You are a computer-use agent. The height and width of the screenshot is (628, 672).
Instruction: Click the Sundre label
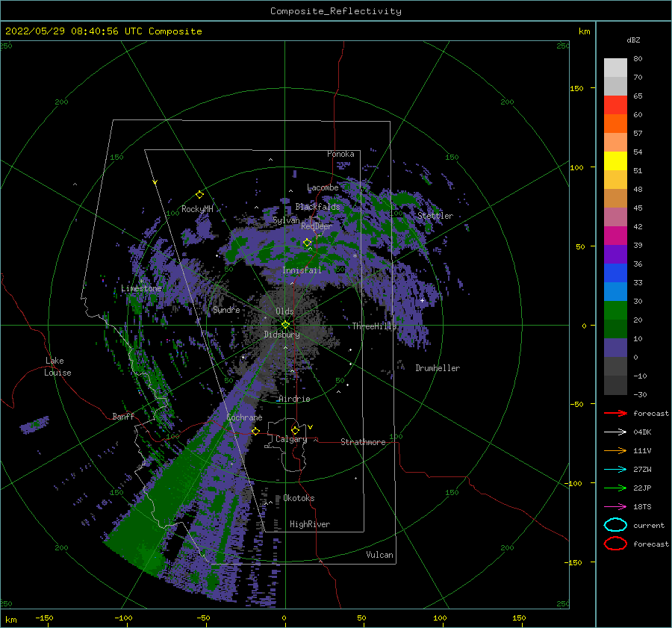click(x=226, y=309)
